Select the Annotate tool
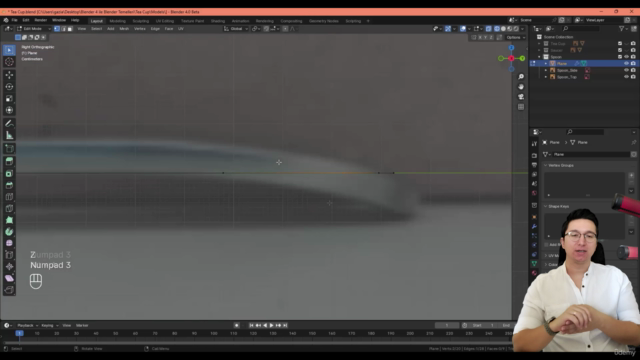The width and height of the screenshot is (640, 360). pyautogui.click(x=9, y=123)
